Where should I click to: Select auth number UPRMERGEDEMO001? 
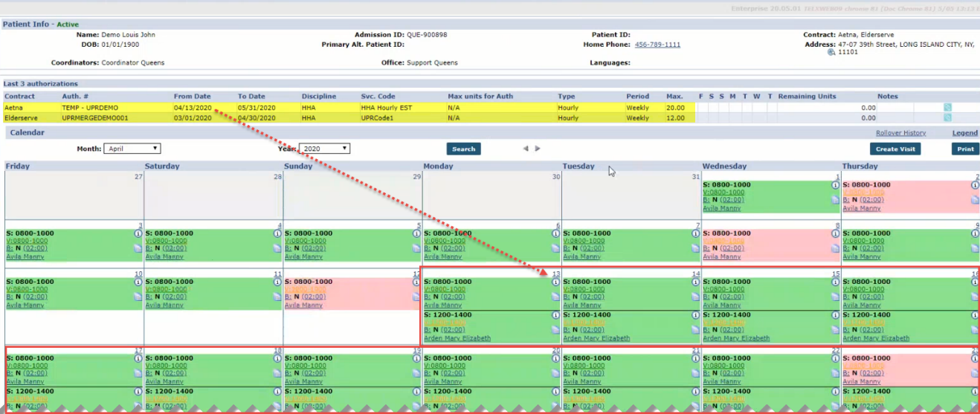pyautogui.click(x=95, y=118)
